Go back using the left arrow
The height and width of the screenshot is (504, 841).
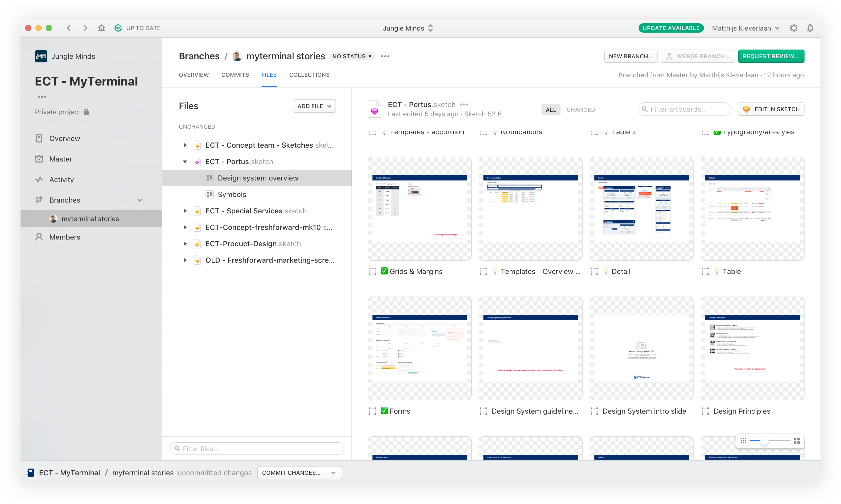click(69, 28)
